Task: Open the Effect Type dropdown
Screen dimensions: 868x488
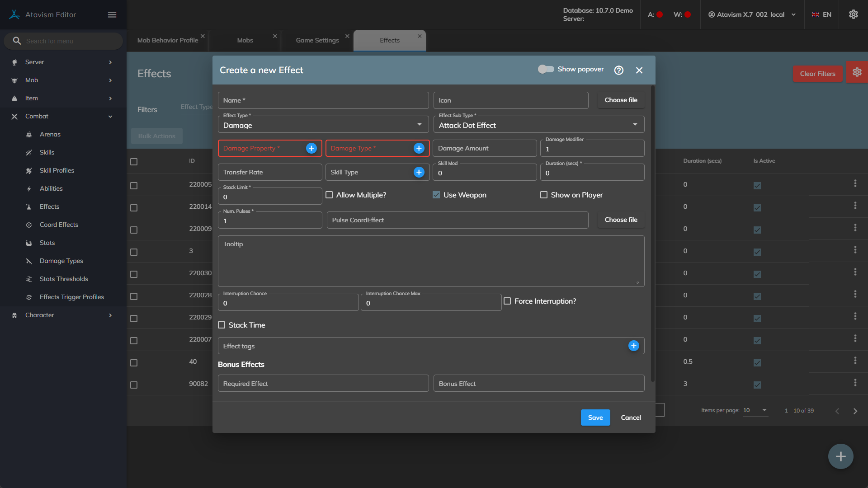Action: click(323, 125)
